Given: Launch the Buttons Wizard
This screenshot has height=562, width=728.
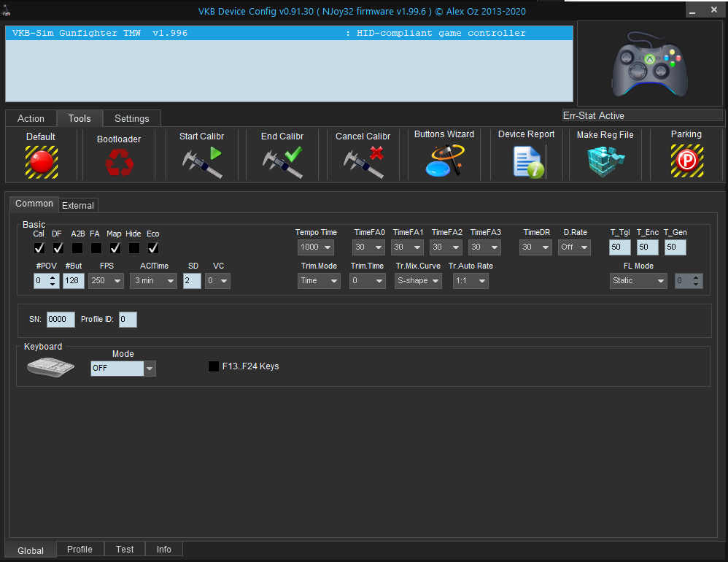Looking at the screenshot, I should click(x=444, y=161).
